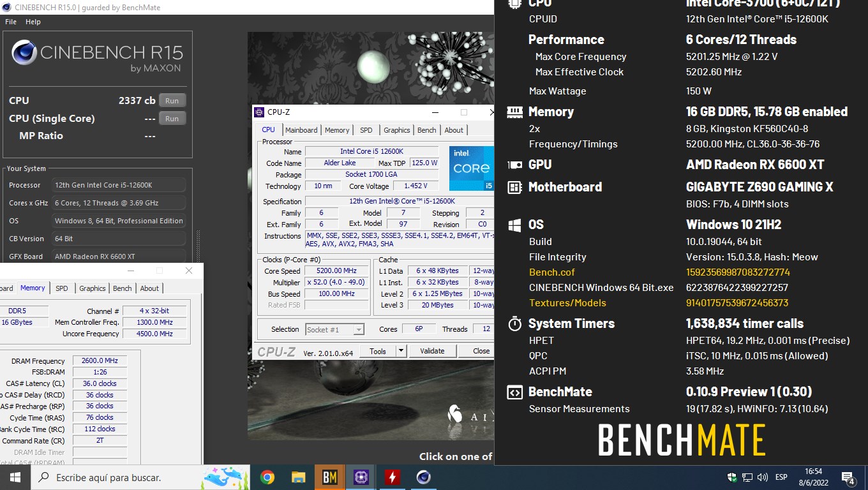Click the yellow Bench.cof entry
Image resolution: width=868 pixels, height=490 pixels.
552,272
